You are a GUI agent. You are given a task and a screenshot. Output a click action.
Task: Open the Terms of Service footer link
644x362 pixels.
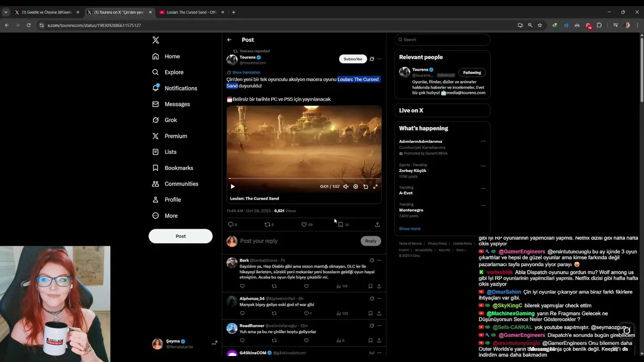(411, 244)
